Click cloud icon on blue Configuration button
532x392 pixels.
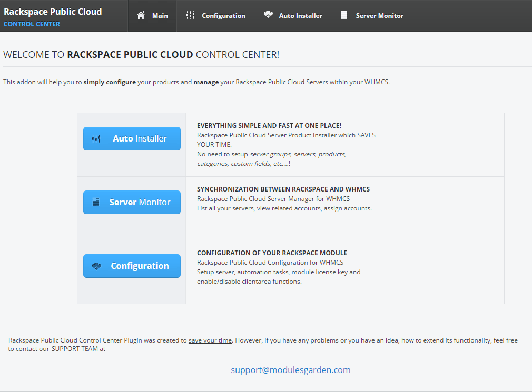96,266
